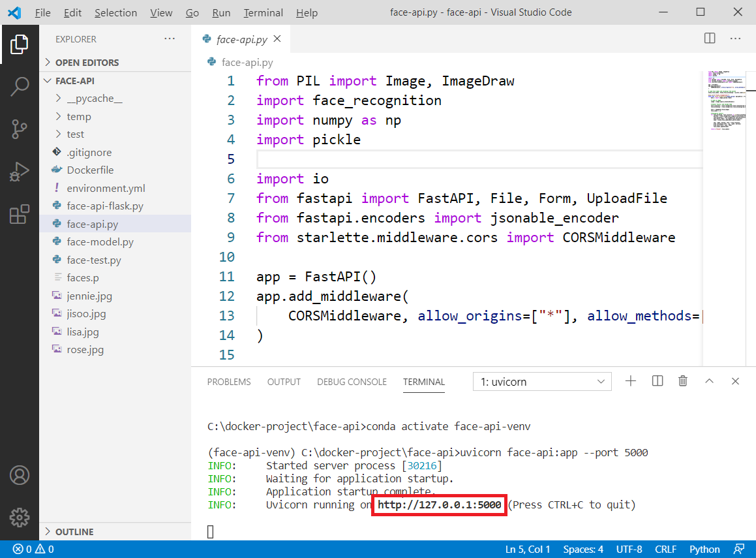Split the terminal pane
Screen dimensions: 756x558
(657, 380)
